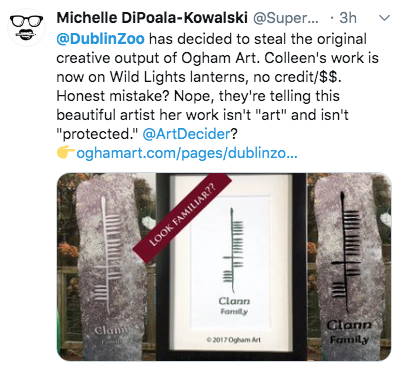Follow the oghamart.com/pages/dublinzo link
402x372 pixels.
[x=187, y=153]
